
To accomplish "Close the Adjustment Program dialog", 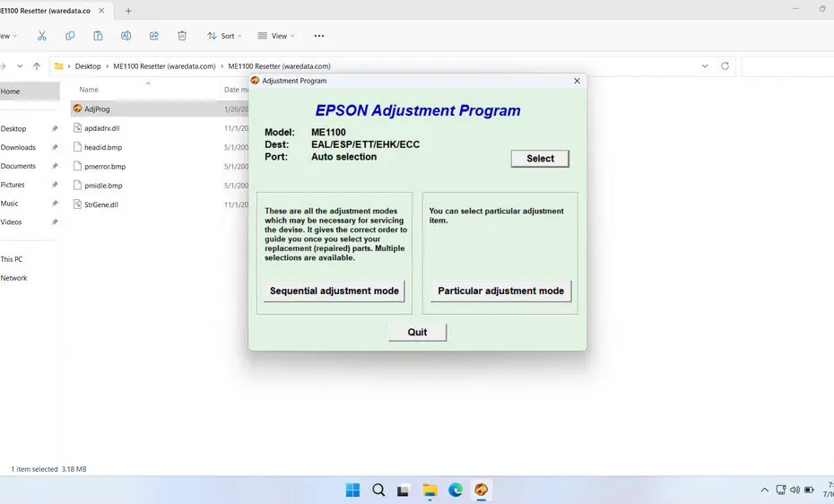I will (x=578, y=81).
